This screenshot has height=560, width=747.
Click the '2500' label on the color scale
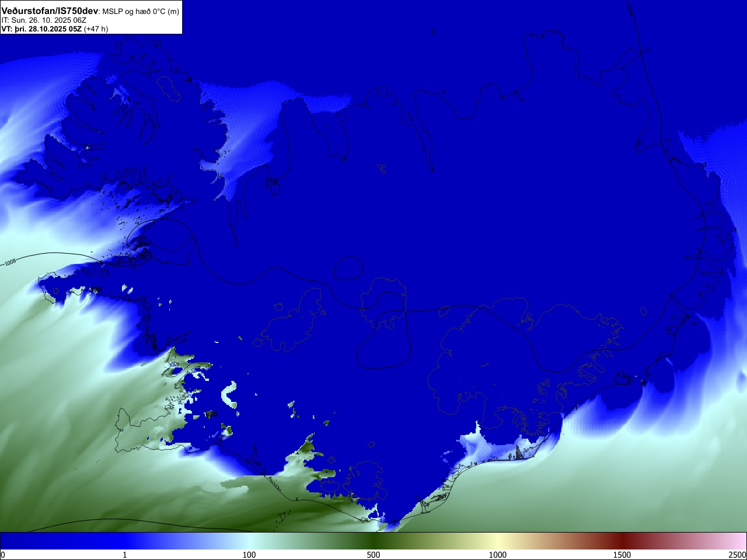(738, 555)
